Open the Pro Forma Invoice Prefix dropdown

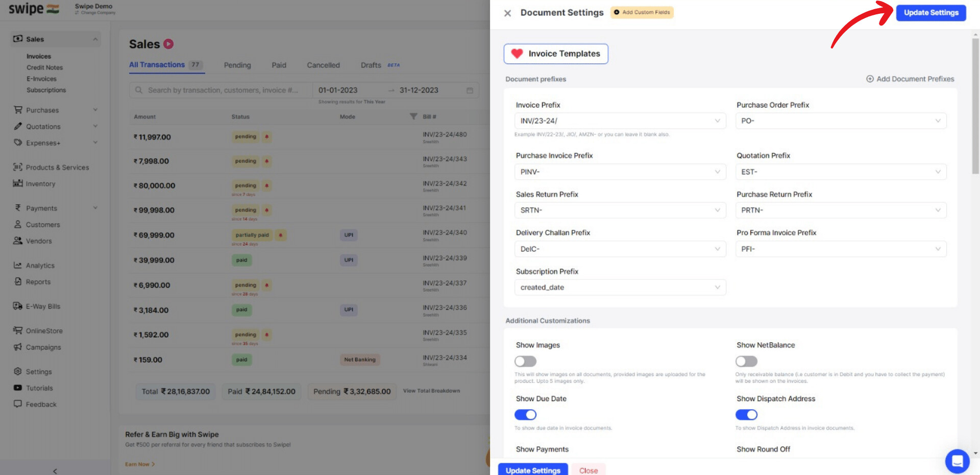tap(841, 249)
